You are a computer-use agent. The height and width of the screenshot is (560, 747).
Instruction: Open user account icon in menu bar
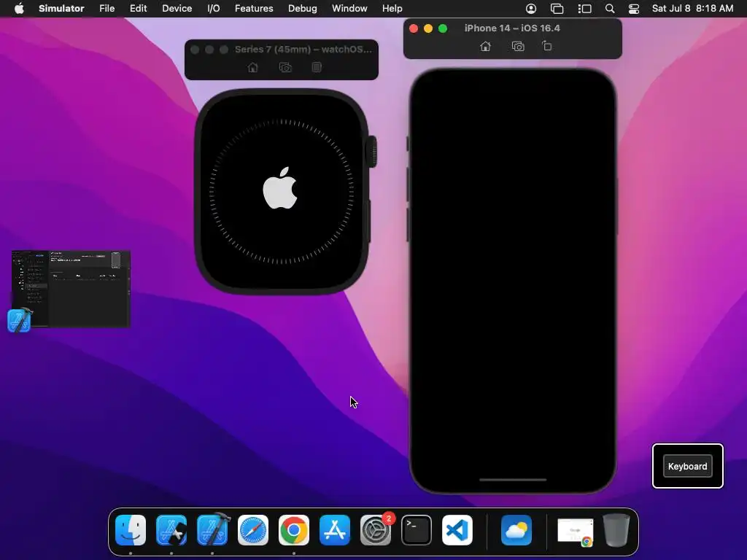(531, 9)
